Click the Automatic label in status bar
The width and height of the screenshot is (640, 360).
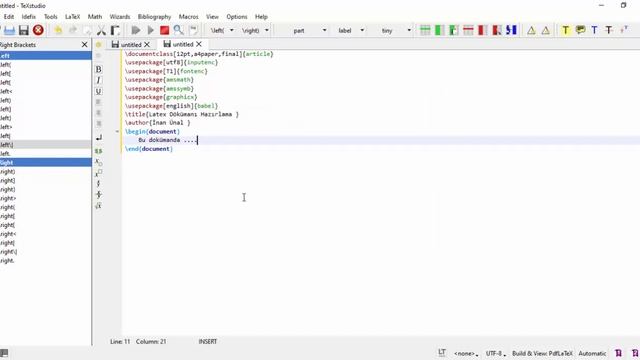[592, 353]
